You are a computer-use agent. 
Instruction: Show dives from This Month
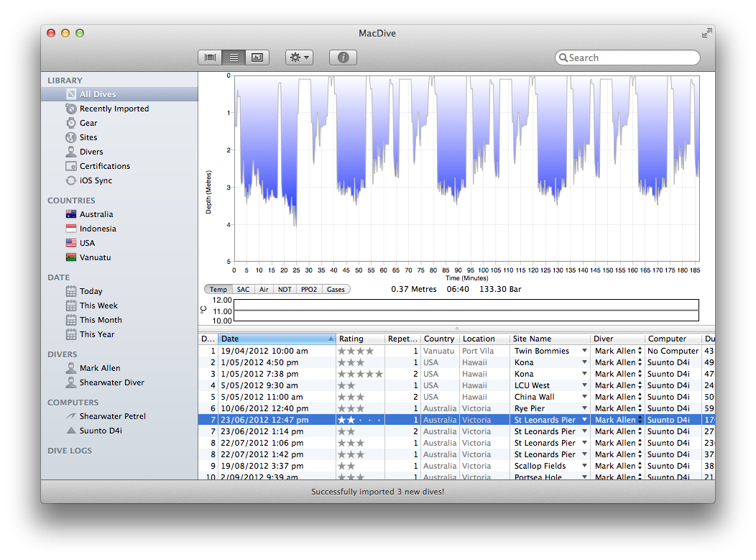pos(101,320)
